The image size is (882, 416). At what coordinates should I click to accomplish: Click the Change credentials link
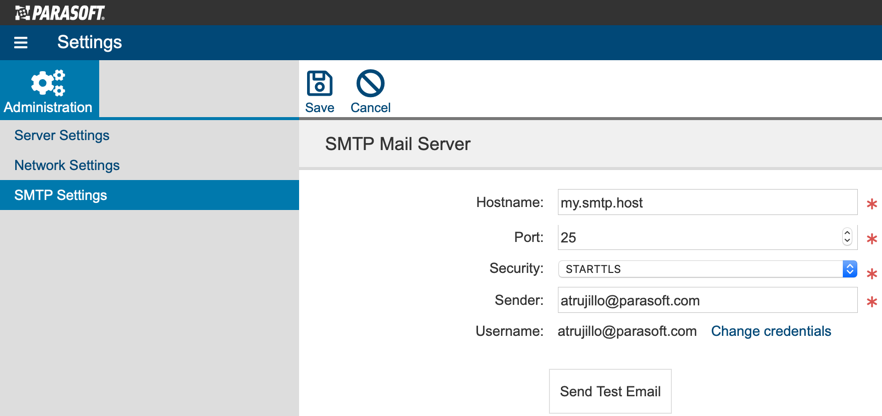click(771, 331)
